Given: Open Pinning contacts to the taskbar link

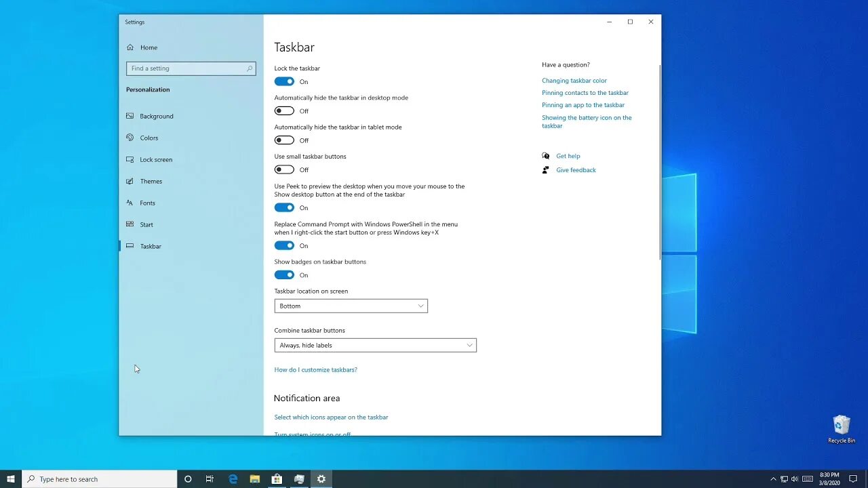Looking at the screenshot, I should coord(585,93).
